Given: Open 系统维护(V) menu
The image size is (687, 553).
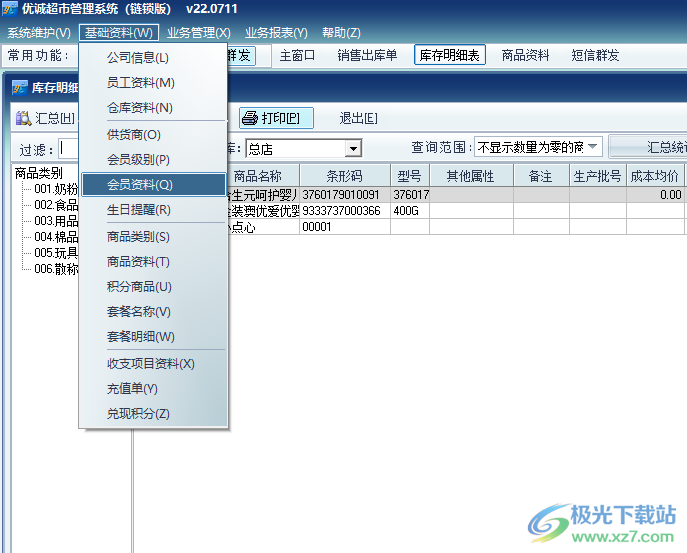Looking at the screenshot, I should point(39,33).
